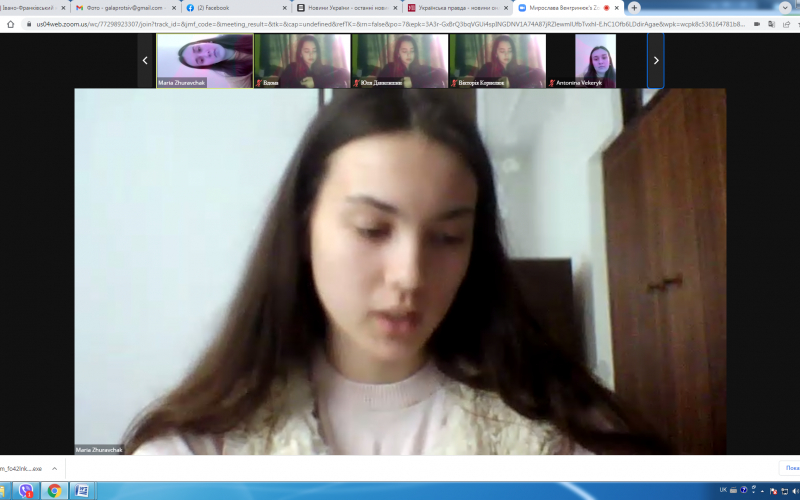Open the Українська правда news tab

[x=450, y=7]
